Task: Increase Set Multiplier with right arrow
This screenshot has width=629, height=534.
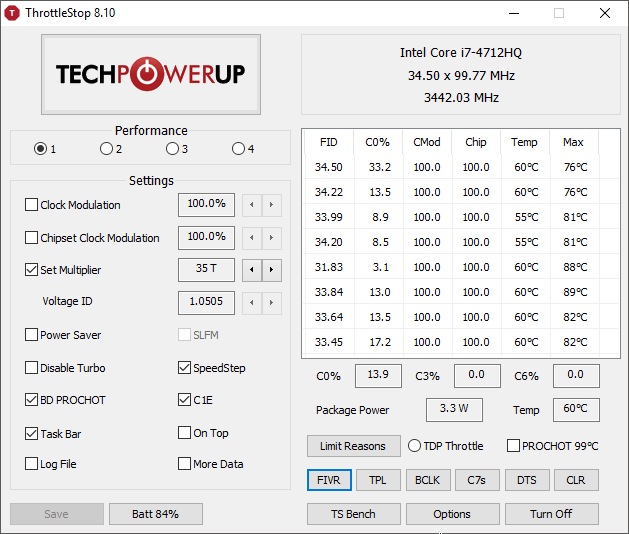Action: 272,270
